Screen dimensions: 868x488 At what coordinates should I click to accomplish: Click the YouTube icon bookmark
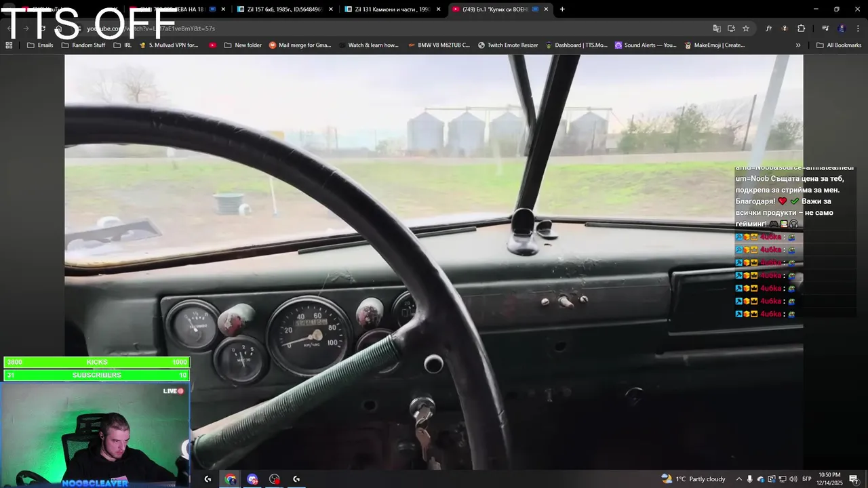(212, 45)
